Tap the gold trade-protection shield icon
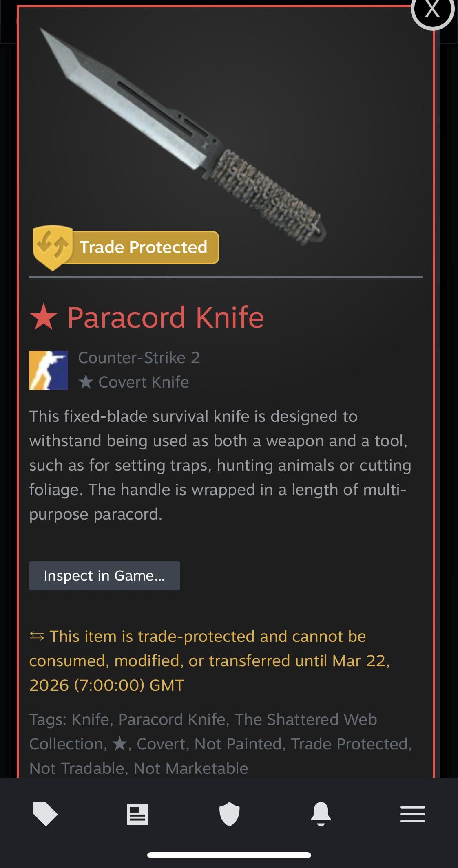 [x=53, y=247]
